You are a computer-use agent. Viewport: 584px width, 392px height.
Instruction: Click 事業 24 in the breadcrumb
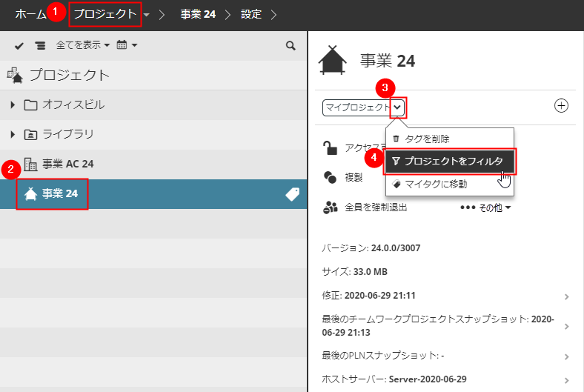pyautogui.click(x=198, y=14)
